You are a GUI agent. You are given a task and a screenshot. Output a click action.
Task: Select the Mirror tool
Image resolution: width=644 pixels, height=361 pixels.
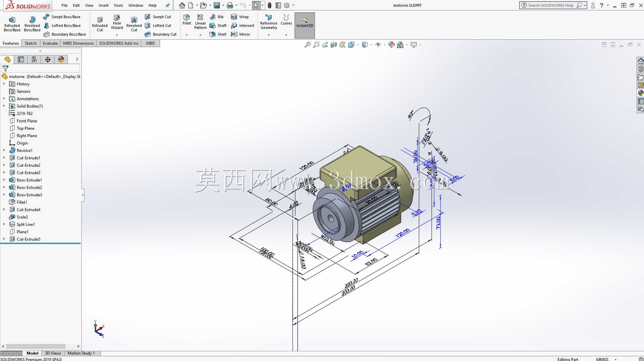tap(240, 34)
